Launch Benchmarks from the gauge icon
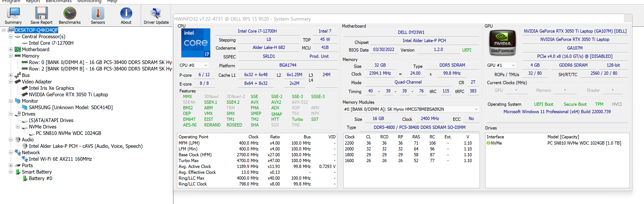This screenshot has width=644, height=204. tap(70, 13)
